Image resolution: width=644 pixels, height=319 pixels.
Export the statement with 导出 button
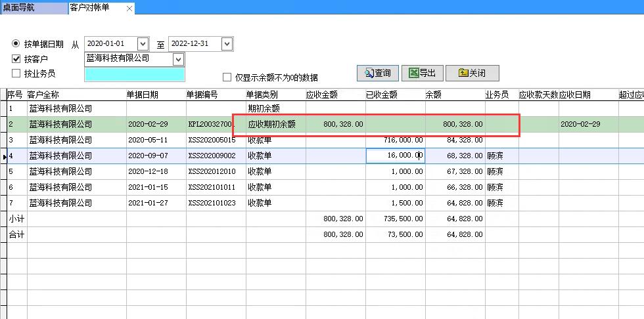[x=421, y=73]
